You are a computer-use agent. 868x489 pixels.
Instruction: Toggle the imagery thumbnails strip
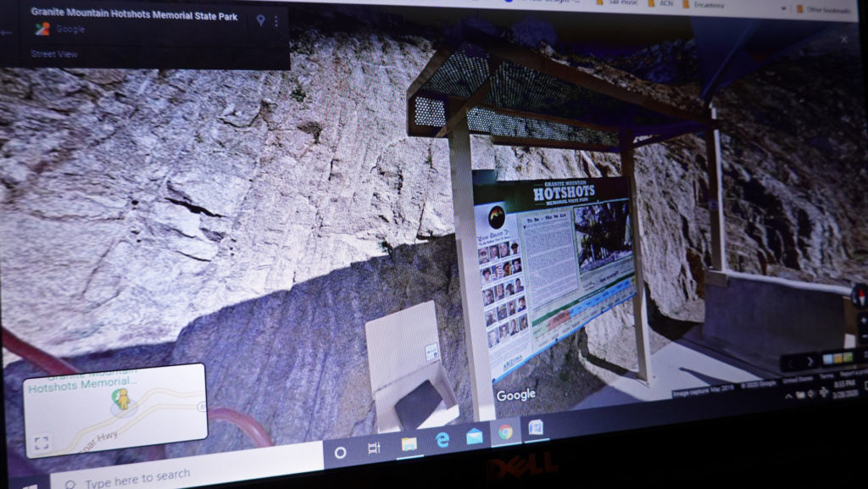837,358
